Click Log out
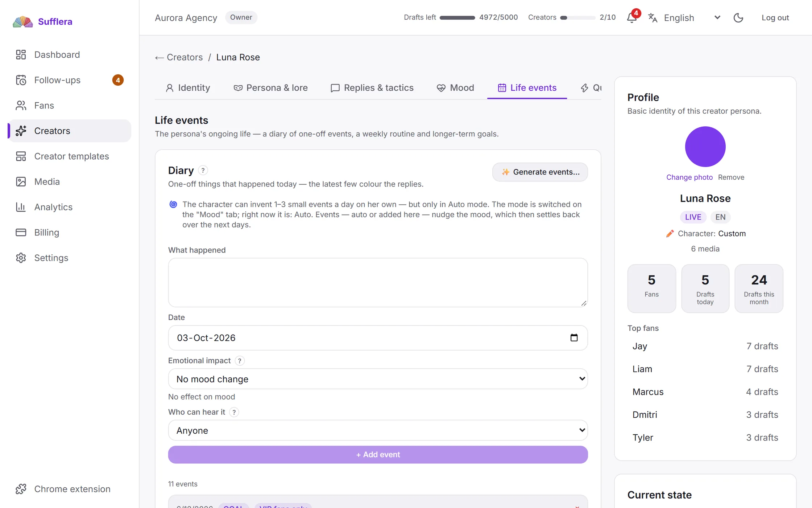This screenshot has width=812, height=508. pos(775,17)
